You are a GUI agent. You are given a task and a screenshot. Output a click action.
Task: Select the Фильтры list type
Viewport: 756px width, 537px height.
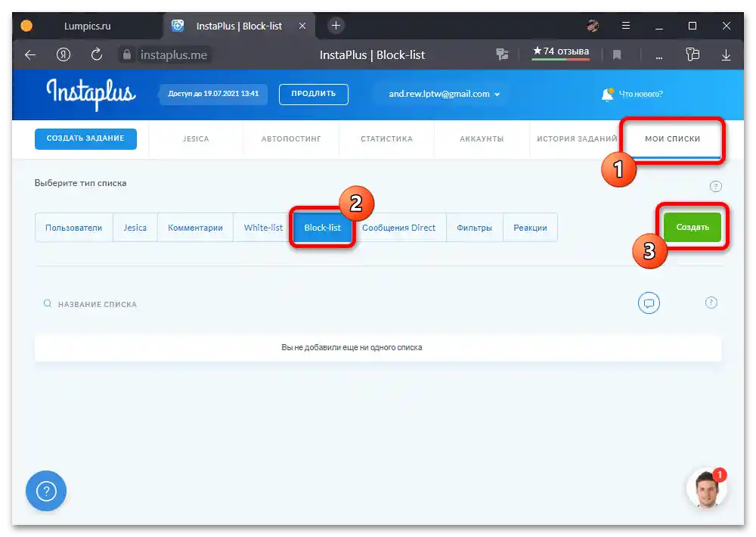click(475, 227)
